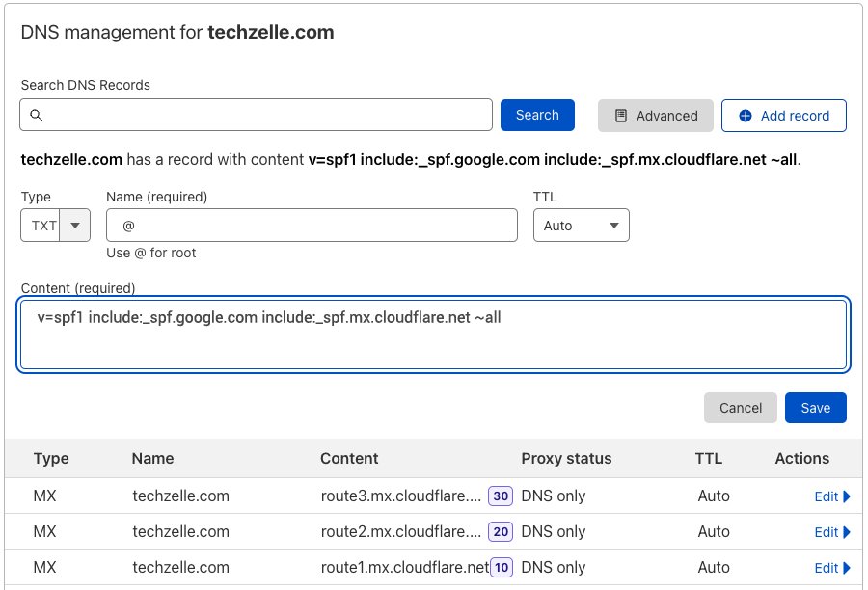Click the magnifier icon in search box
This screenshot has width=868, height=590.
point(37,115)
